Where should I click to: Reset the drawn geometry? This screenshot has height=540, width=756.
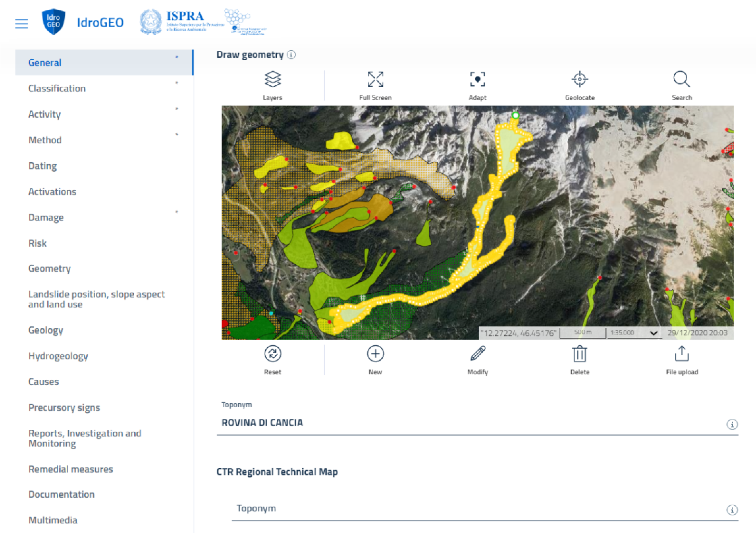(272, 354)
